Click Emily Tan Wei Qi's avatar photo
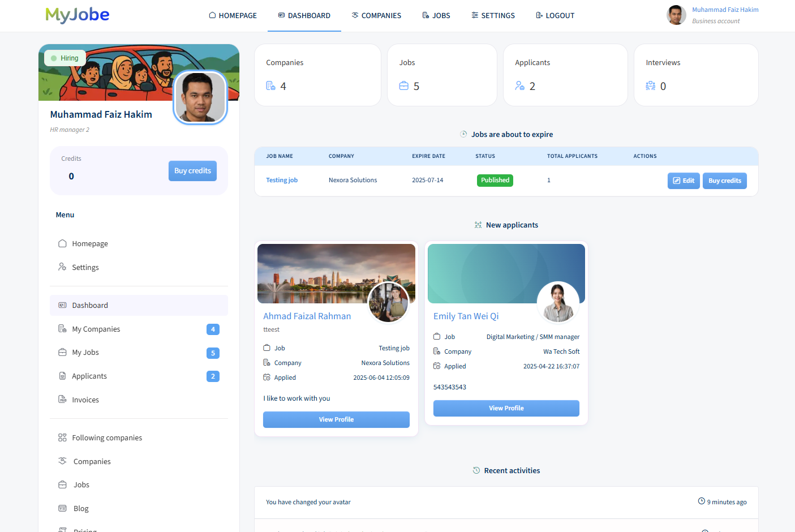Image resolution: width=795 pixels, height=532 pixels. pyautogui.click(x=558, y=303)
